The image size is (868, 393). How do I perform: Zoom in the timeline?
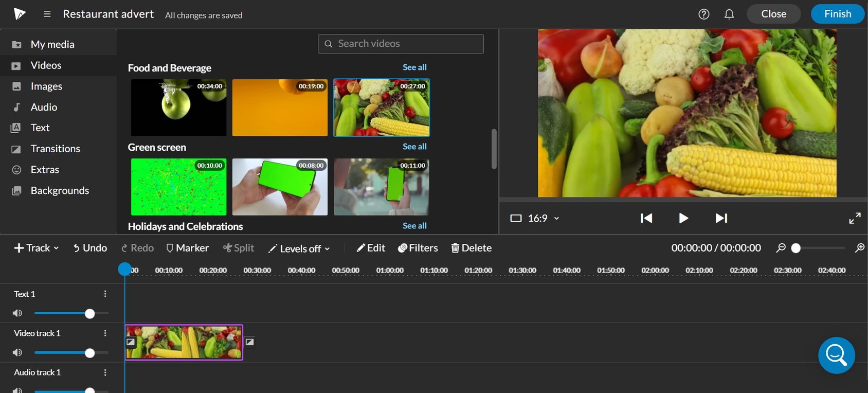click(x=859, y=248)
